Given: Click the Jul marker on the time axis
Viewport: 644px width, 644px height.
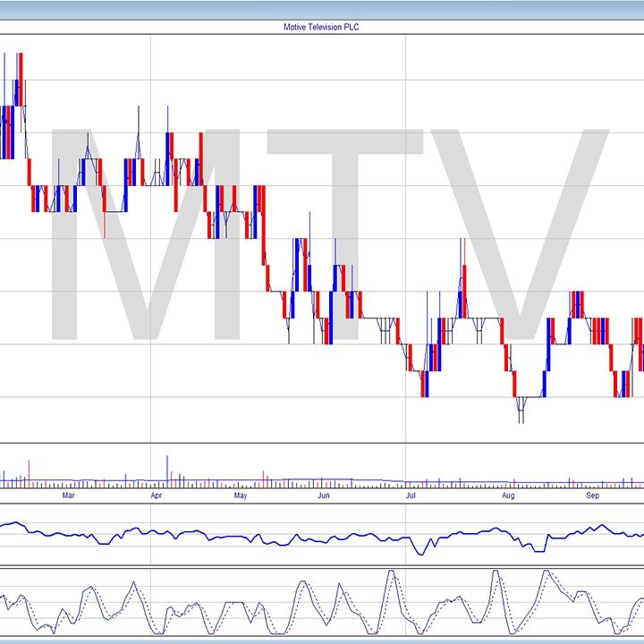Looking at the screenshot, I should (x=411, y=494).
